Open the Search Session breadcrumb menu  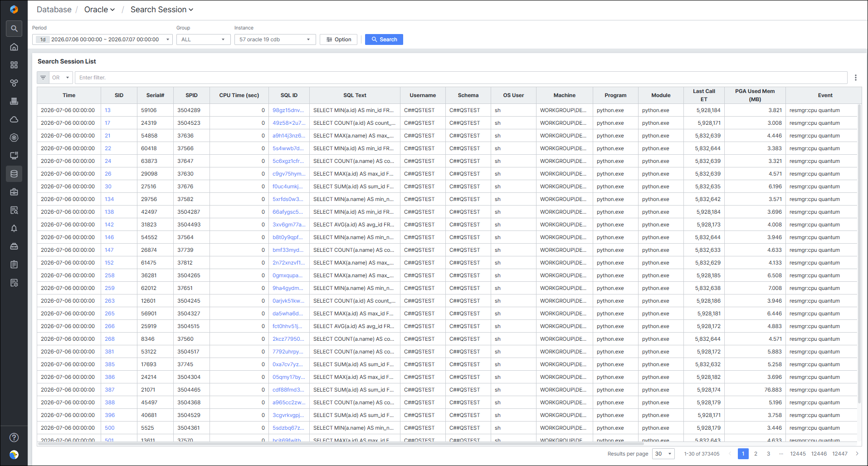pyautogui.click(x=162, y=10)
